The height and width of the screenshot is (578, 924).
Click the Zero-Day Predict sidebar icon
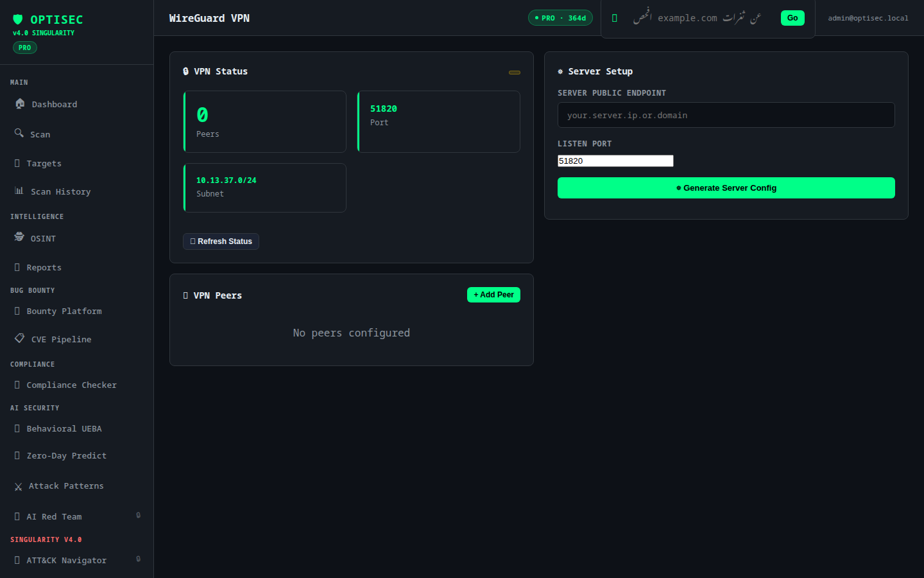click(x=17, y=455)
